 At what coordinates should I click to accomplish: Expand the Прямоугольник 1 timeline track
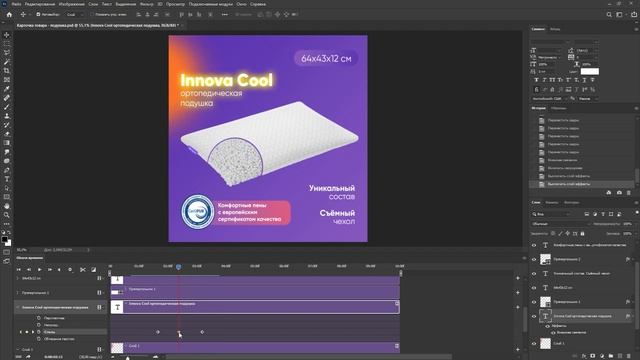(x=18, y=293)
